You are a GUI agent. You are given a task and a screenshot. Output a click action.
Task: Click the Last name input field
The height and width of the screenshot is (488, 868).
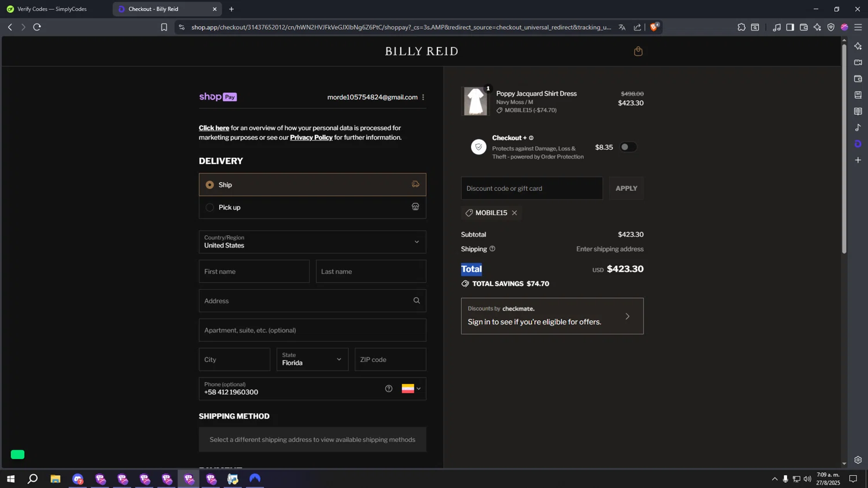371,271
